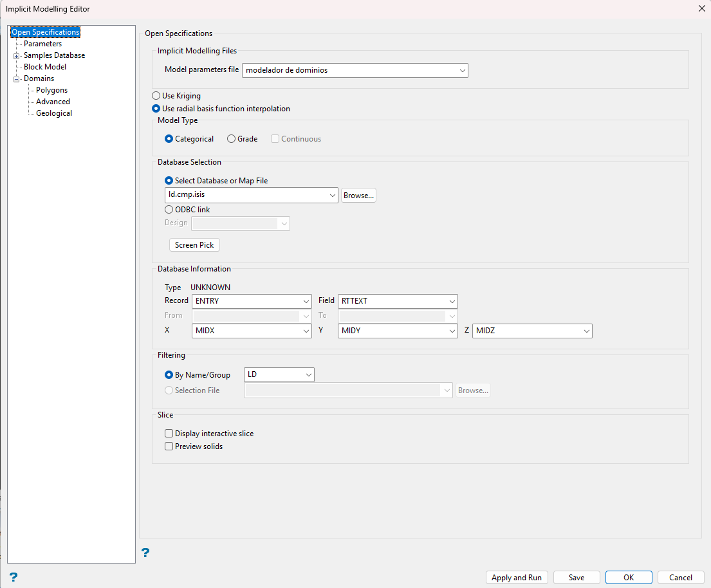Screen dimensions: 711x588
Task: Click Browse next to the database file
Action: (x=358, y=196)
